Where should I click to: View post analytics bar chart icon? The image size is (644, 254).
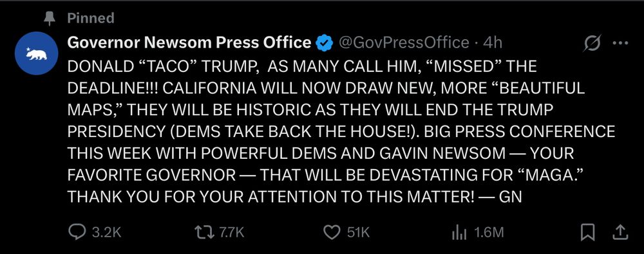(x=459, y=233)
